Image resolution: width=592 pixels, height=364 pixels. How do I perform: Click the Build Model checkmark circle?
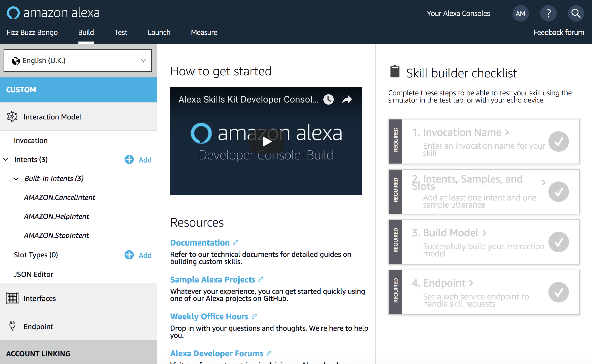[x=559, y=242]
